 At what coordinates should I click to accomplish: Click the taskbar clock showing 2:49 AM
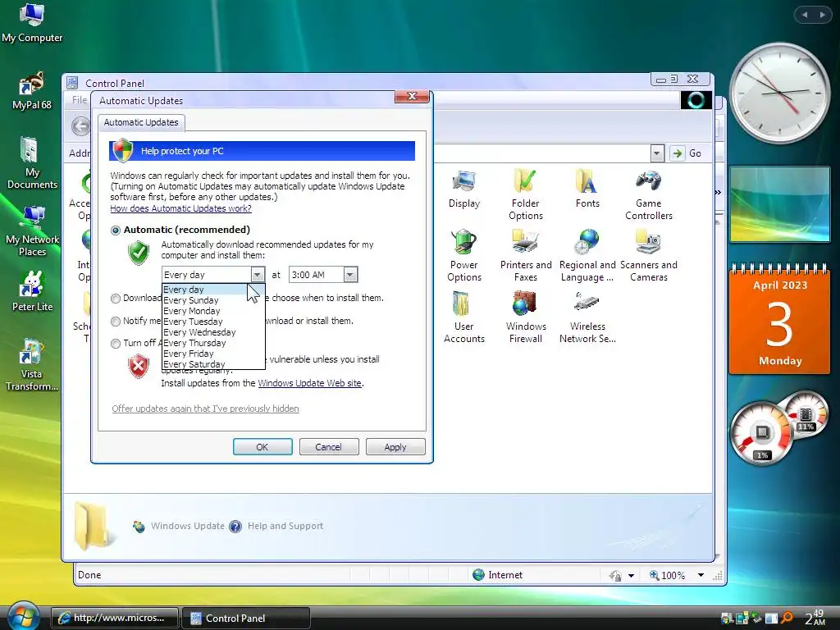click(815, 618)
